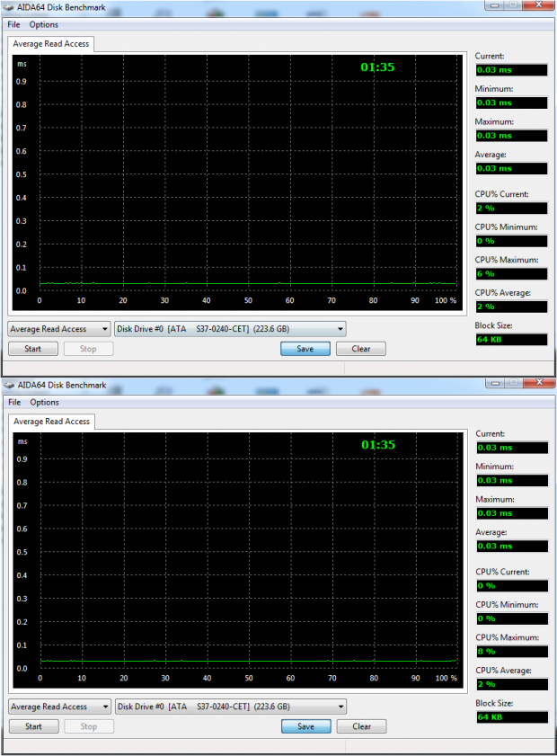Image resolution: width=557 pixels, height=756 pixels.
Task: Click CPU% Average 2 % value in upper window
Action: [512, 307]
